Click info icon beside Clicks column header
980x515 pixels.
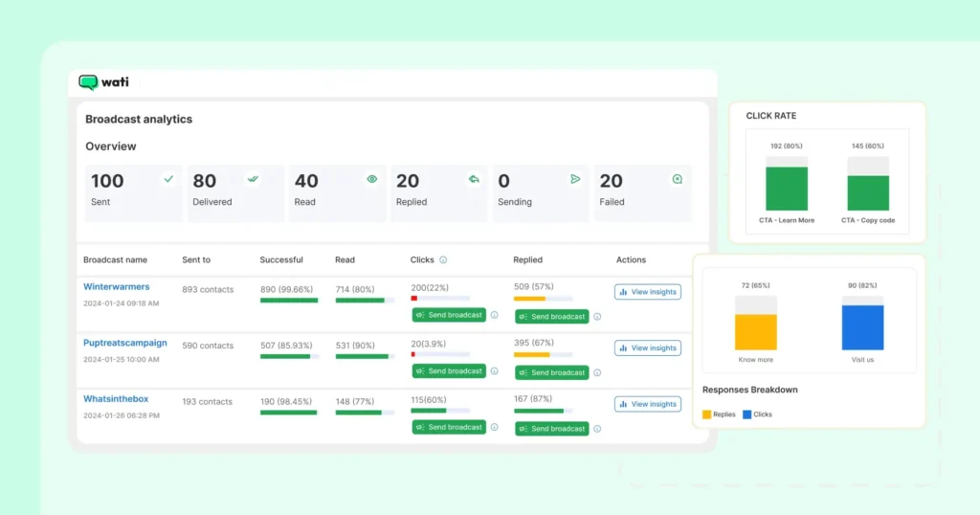(x=443, y=259)
